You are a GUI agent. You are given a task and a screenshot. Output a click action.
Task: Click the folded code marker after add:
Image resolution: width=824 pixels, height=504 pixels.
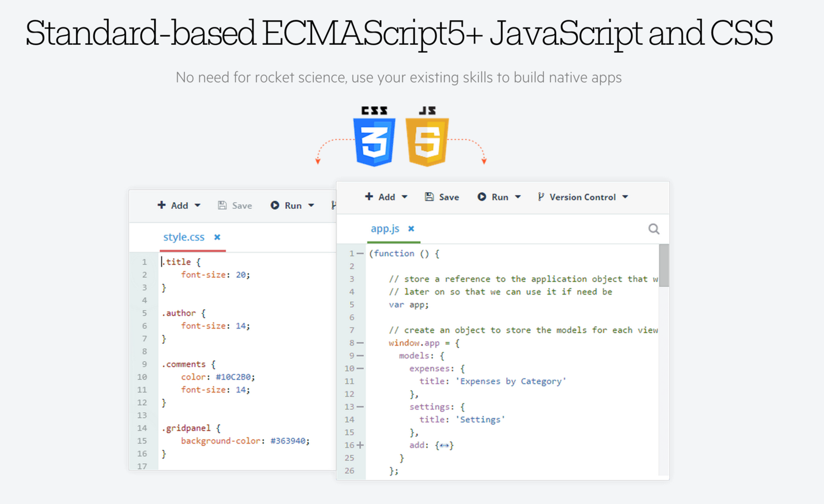click(445, 446)
